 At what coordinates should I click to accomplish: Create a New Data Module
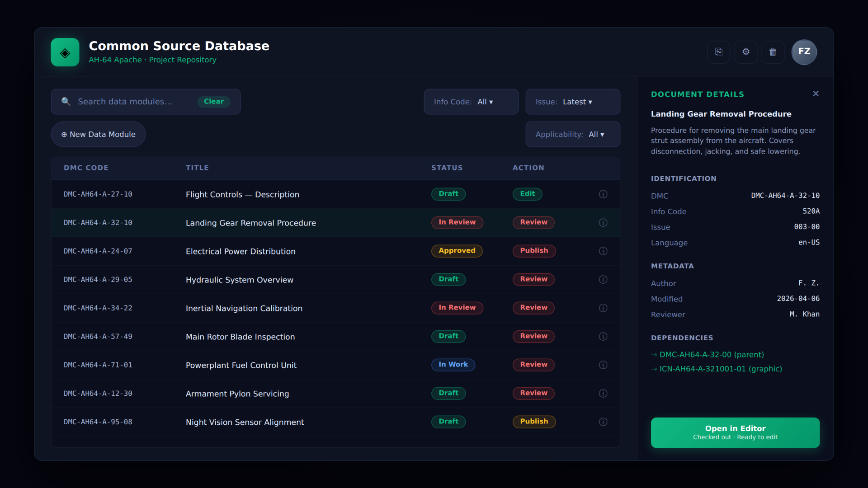(98, 134)
